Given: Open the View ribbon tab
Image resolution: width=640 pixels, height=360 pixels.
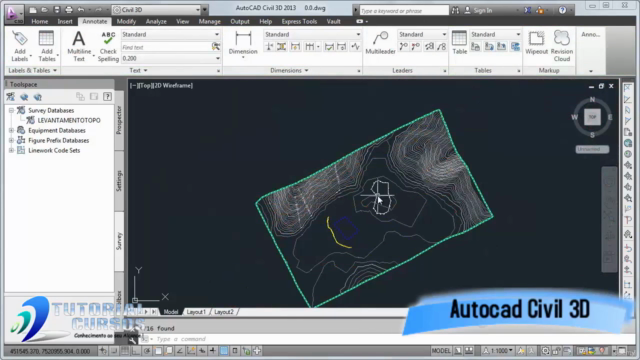Looking at the screenshot, I should tap(182, 21).
